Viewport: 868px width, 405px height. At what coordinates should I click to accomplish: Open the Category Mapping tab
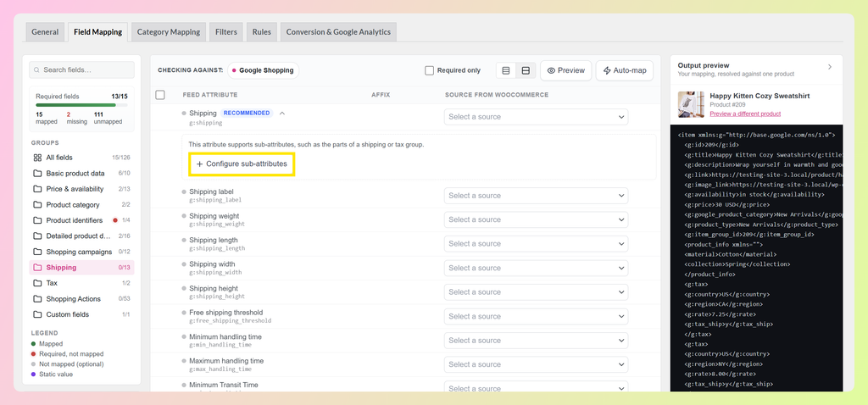(x=169, y=32)
